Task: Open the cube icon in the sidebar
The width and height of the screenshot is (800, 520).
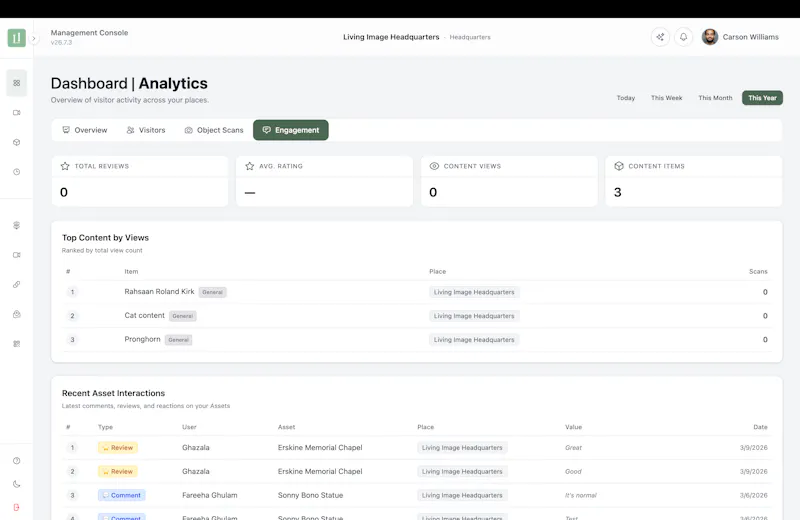Action: pyautogui.click(x=16, y=142)
